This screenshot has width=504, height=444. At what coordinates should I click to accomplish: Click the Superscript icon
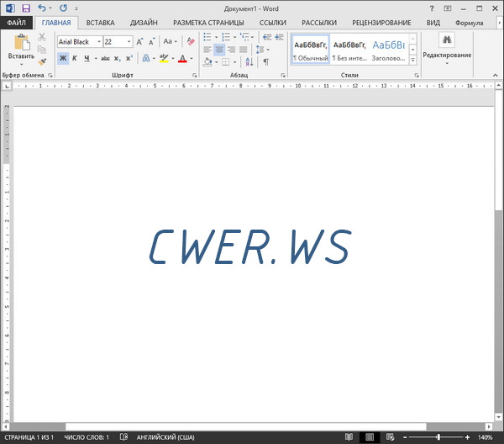(129, 58)
